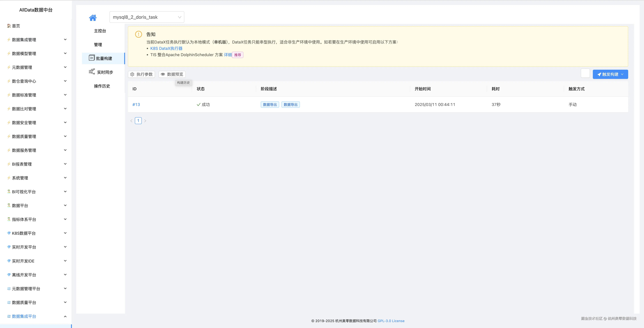
Task: Click the gear icon on 执行参数 button
Action: click(132, 74)
